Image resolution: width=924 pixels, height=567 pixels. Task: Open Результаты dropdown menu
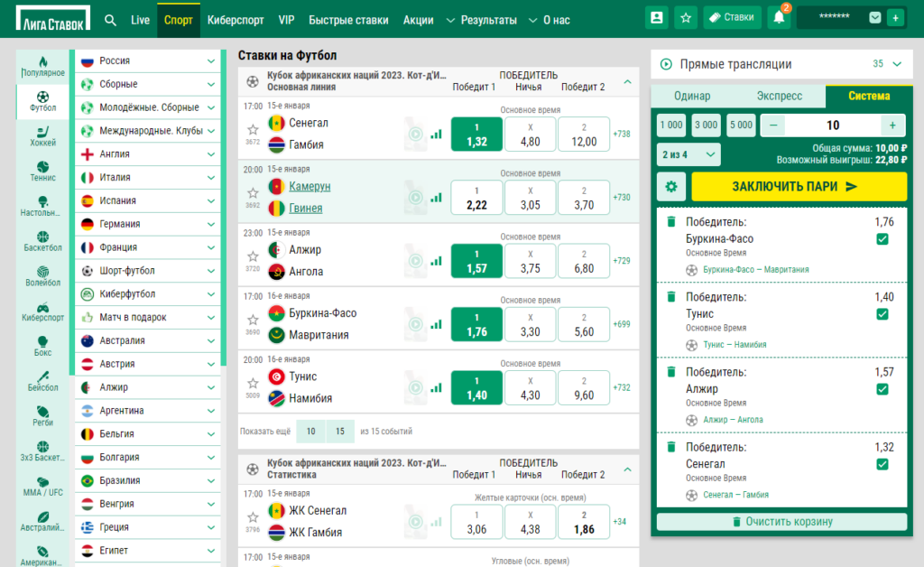[x=482, y=20]
